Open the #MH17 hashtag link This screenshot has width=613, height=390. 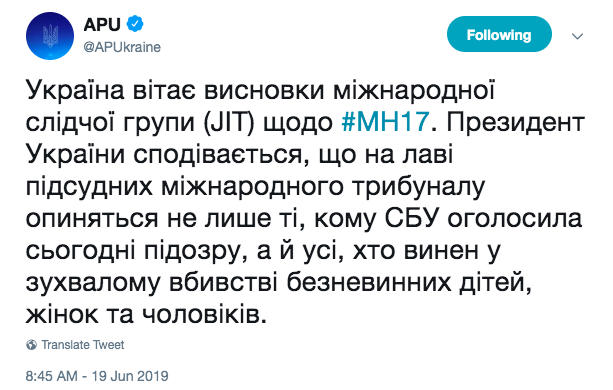[385, 122]
